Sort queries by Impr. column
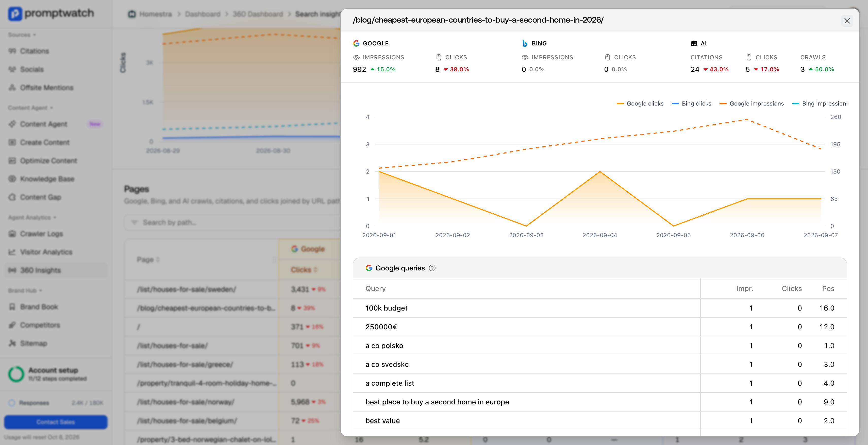The width and height of the screenshot is (868, 445). (x=744, y=289)
